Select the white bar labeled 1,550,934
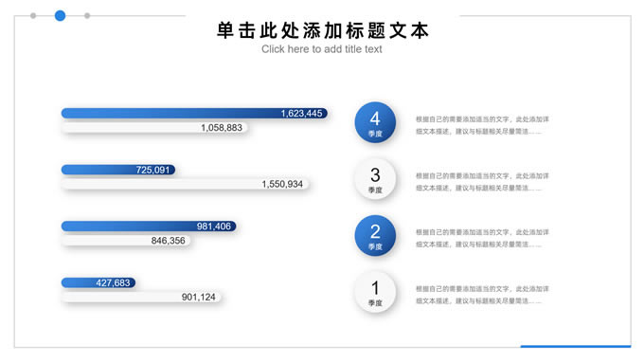This screenshot has width=644, height=363. (x=185, y=184)
